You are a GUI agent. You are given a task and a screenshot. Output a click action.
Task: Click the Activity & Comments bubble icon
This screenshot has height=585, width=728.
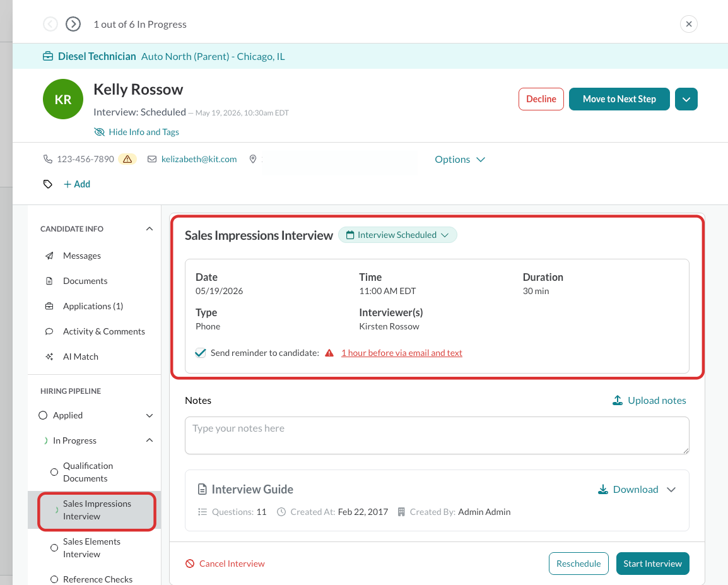[49, 331]
